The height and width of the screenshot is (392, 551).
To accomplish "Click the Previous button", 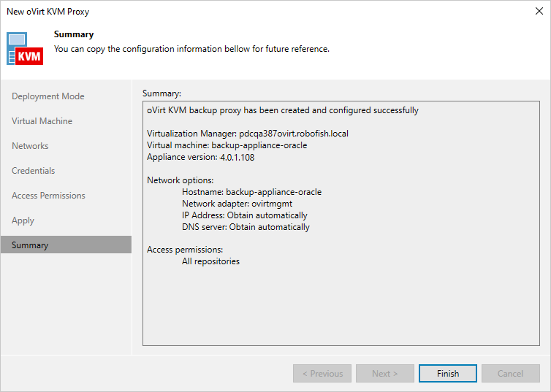I will pos(322,374).
